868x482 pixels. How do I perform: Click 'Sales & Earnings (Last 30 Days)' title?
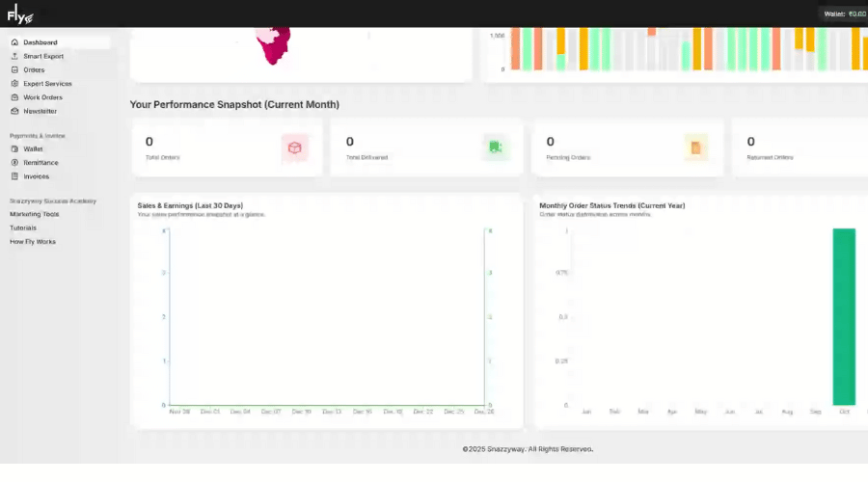(x=190, y=205)
